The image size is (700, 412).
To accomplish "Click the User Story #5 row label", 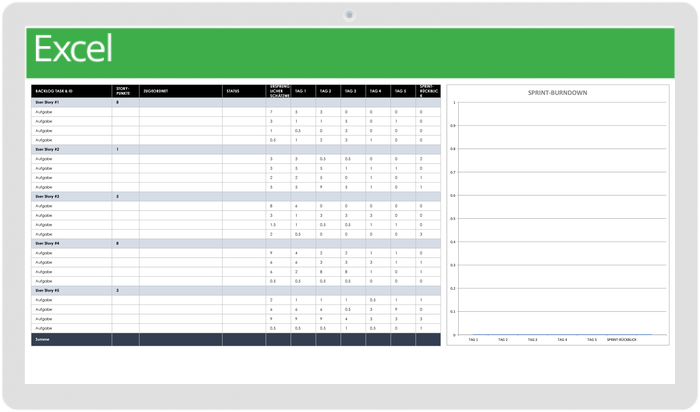I will tap(47, 291).
